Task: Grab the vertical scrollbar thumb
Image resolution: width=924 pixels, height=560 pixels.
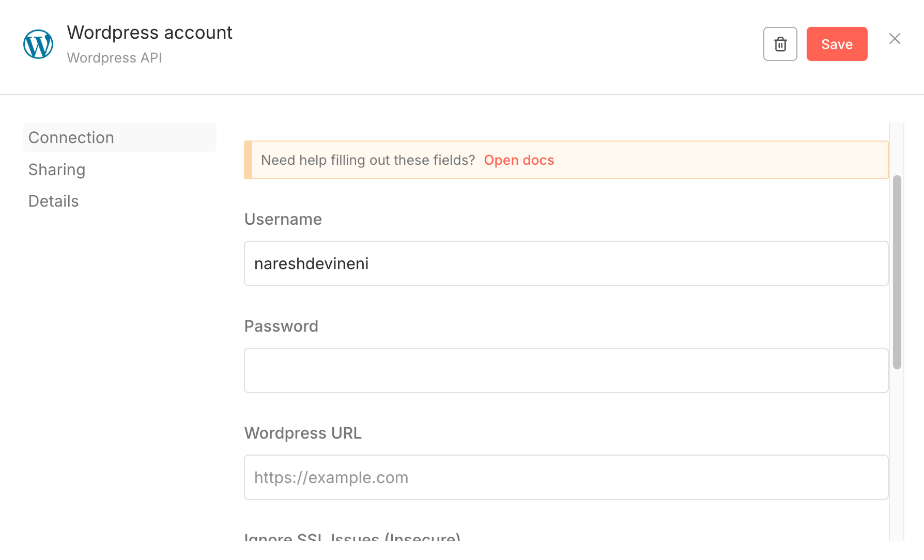Action: pos(897,272)
